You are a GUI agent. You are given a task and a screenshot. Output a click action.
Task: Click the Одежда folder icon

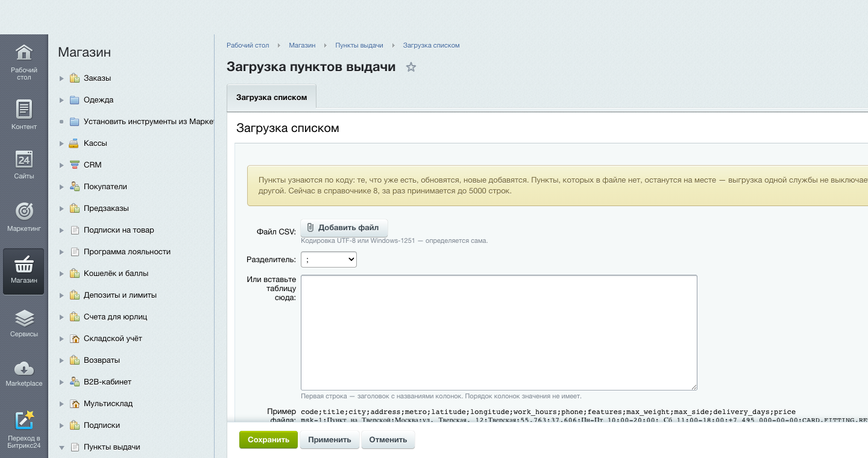point(74,100)
